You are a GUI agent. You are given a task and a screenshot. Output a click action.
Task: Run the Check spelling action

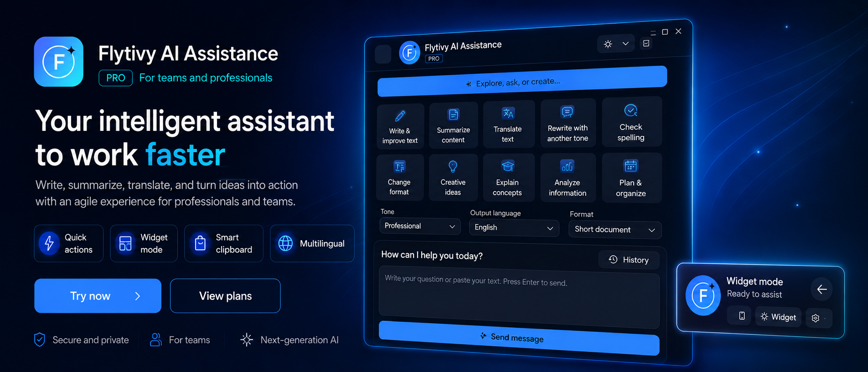pyautogui.click(x=632, y=122)
